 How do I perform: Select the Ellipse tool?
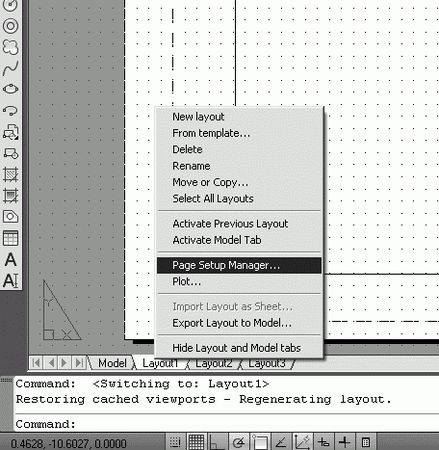coord(10,89)
